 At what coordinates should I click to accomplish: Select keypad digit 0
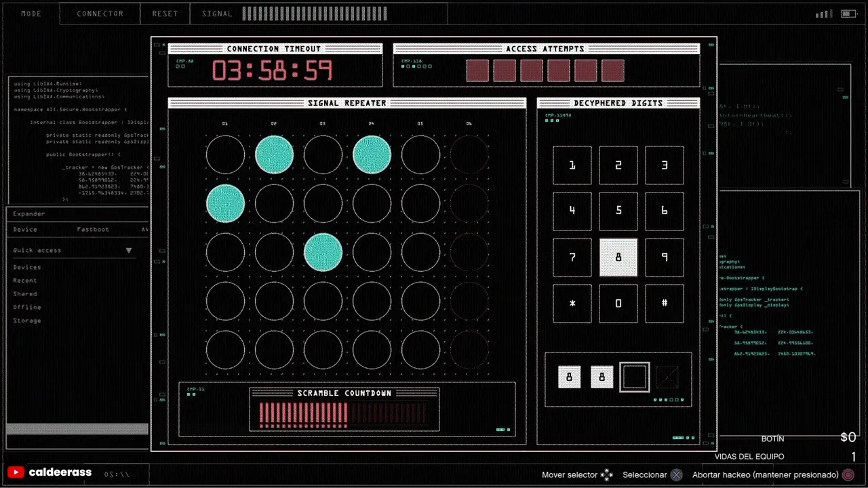click(618, 304)
